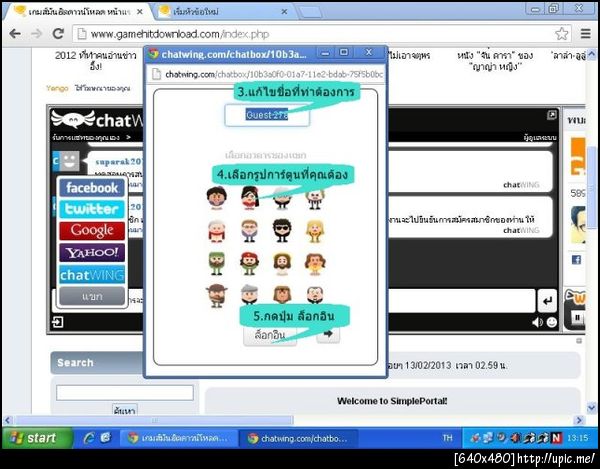This screenshot has height=469, width=600.
Task: Open the Windows start menu
Action: [x=37, y=438]
